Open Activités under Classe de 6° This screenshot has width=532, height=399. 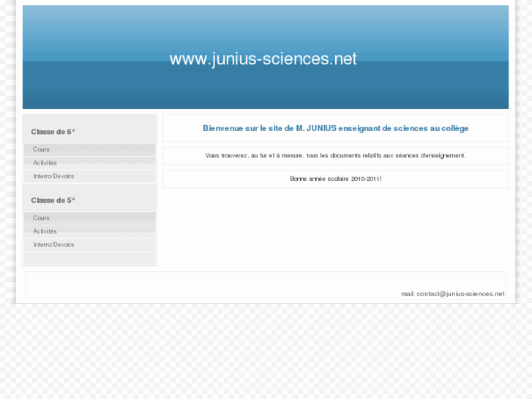pos(89,163)
